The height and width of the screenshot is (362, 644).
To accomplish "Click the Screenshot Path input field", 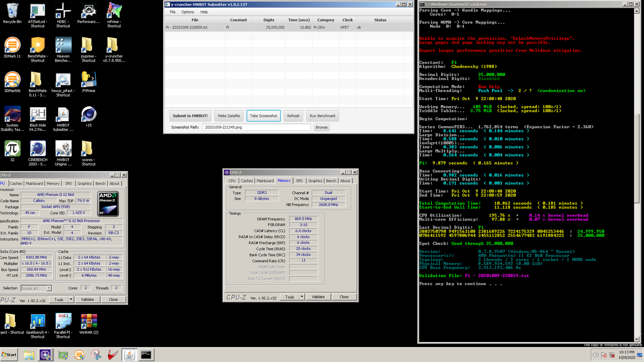I will click(x=256, y=127).
